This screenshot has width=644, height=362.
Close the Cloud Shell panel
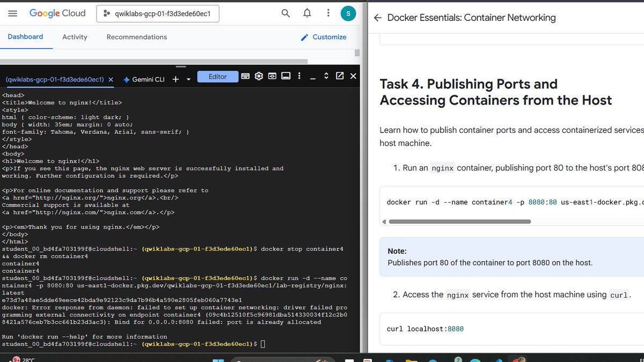click(x=353, y=76)
